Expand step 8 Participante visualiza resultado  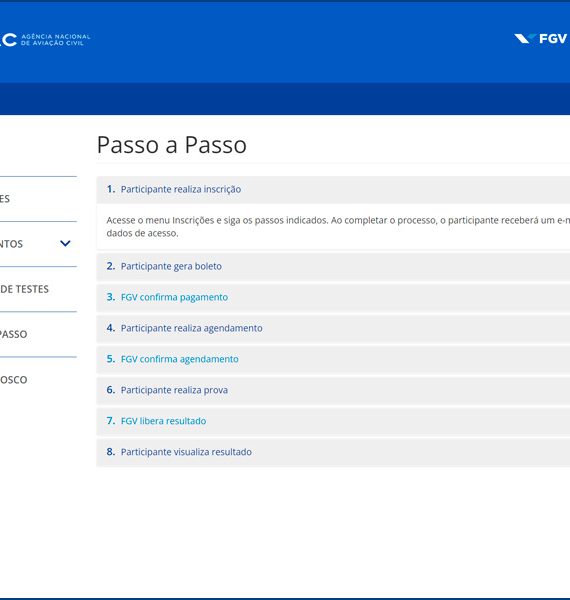333,452
